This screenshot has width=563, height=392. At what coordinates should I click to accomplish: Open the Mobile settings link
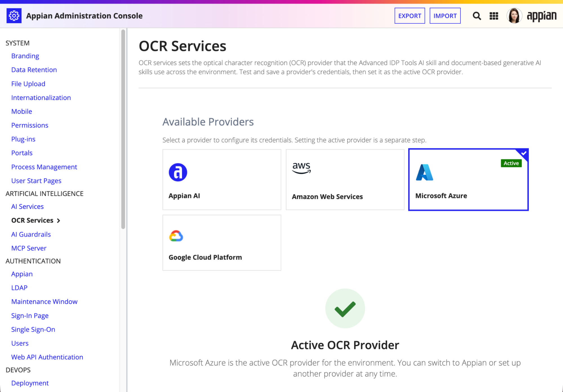22,112
